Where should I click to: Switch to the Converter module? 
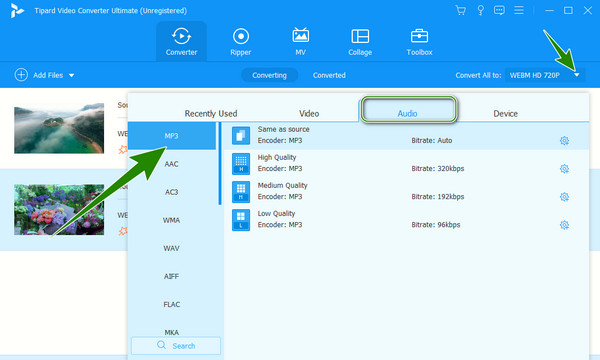pyautogui.click(x=181, y=41)
